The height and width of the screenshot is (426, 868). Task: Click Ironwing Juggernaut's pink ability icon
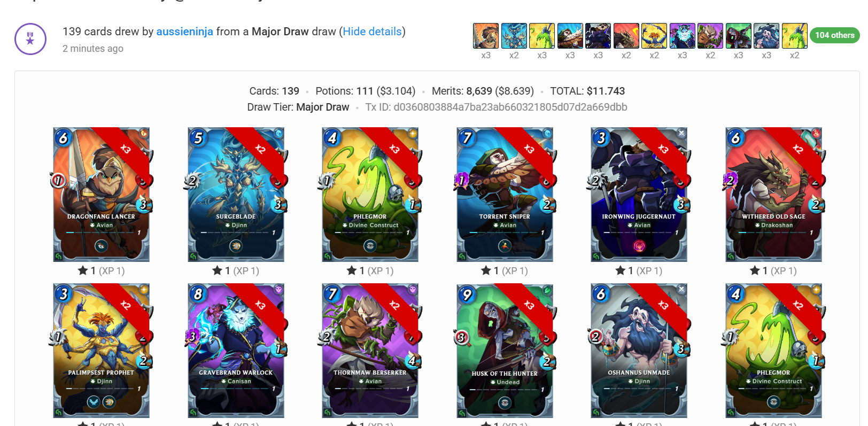click(639, 246)
